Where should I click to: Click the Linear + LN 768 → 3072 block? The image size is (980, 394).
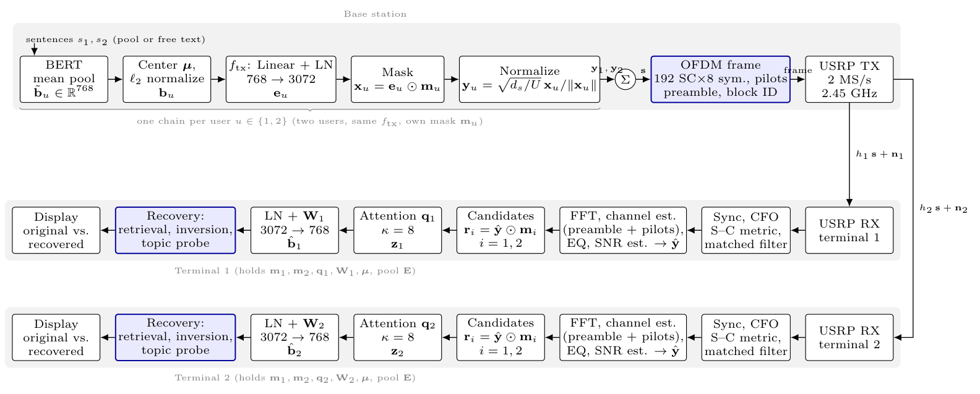click(281, 79)
